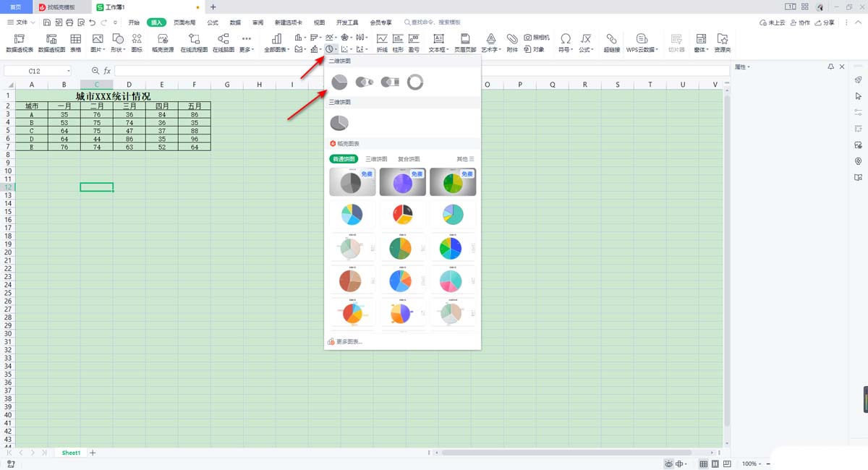This screenshot has height=470, width=868.
Task: Insert an 附件 attachment
Action: (512, 43)
